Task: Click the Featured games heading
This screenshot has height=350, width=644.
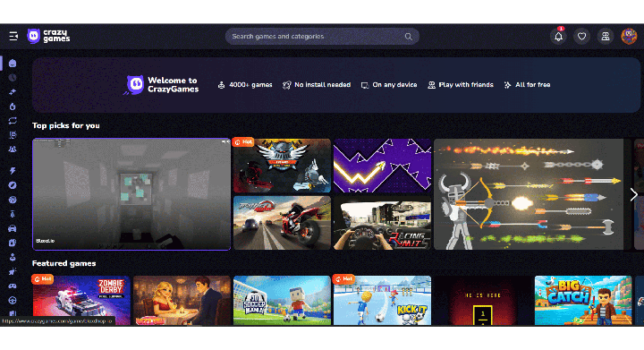Action: pos(64,263)
